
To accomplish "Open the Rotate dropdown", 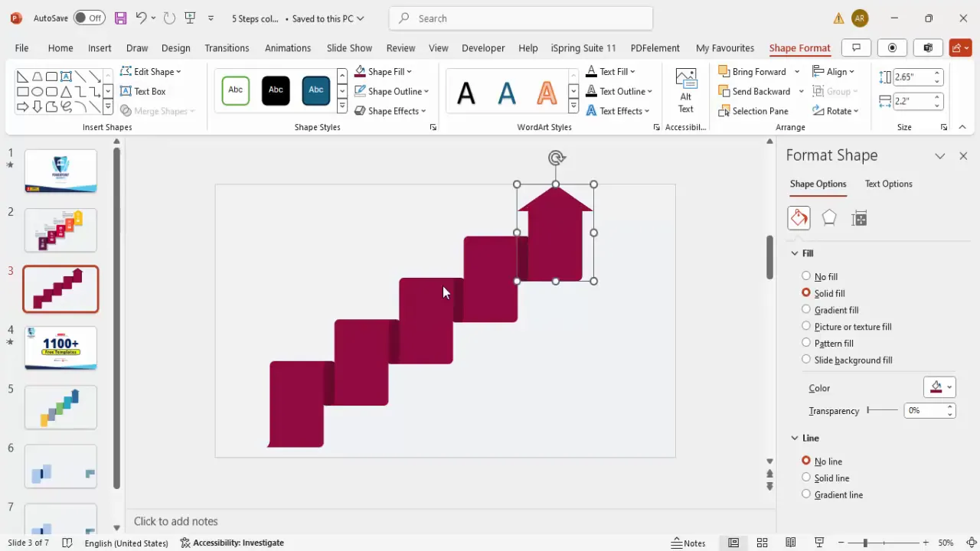I will [x=835, y=111].
